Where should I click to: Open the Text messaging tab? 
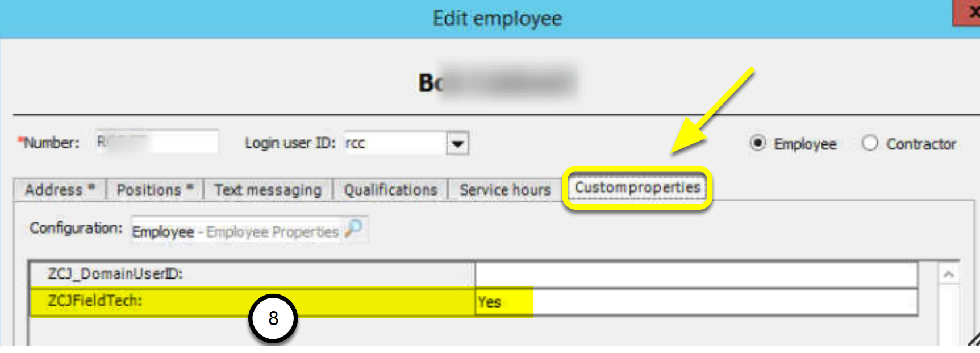(268, 189)
